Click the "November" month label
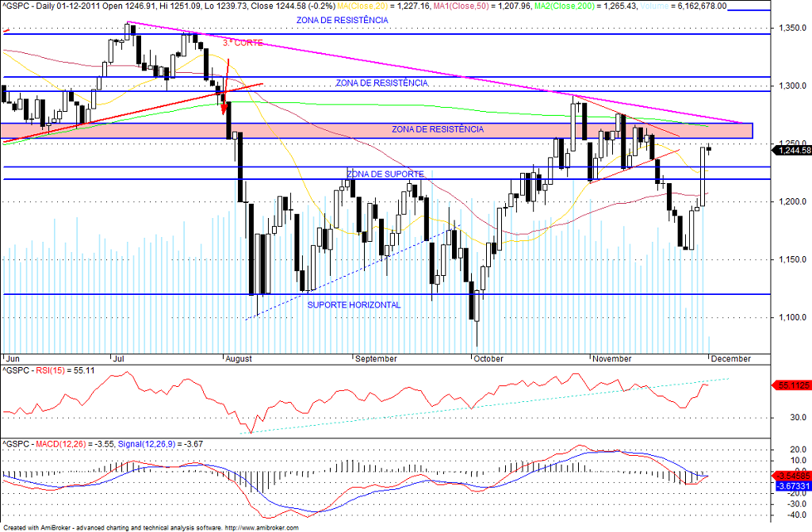 pyautogui.click(x=612, y=358)
